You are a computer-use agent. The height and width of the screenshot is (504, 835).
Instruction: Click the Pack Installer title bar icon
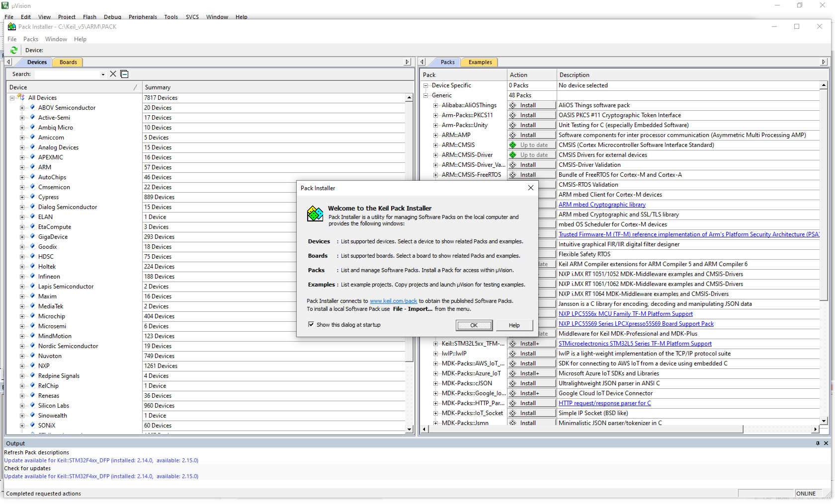(11, 27)
